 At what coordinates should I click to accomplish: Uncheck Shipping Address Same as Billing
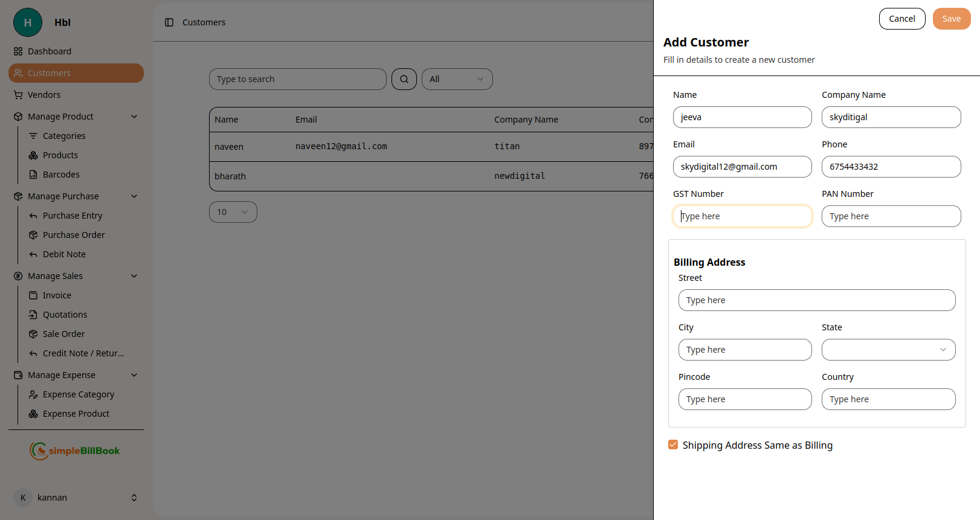point(673,445)
